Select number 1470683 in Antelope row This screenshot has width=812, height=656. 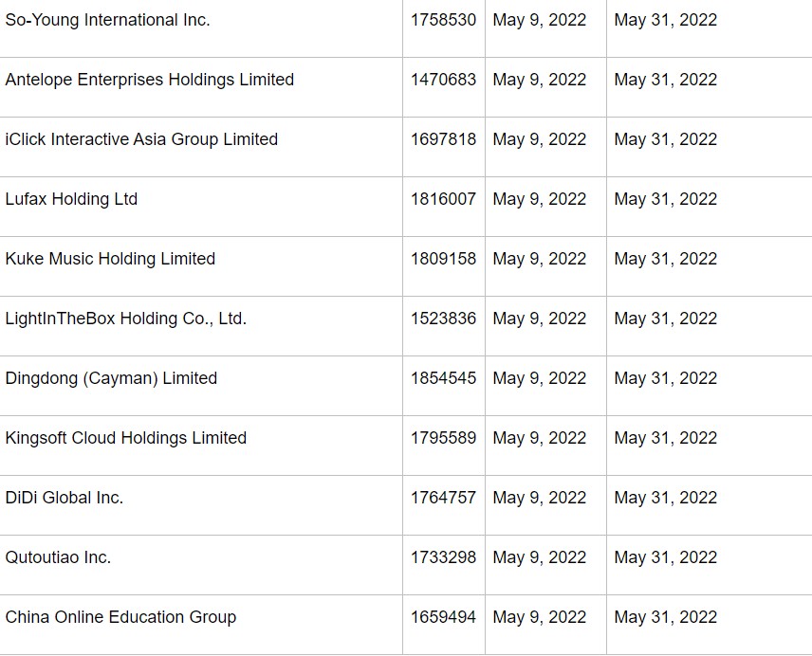(443, 80)
